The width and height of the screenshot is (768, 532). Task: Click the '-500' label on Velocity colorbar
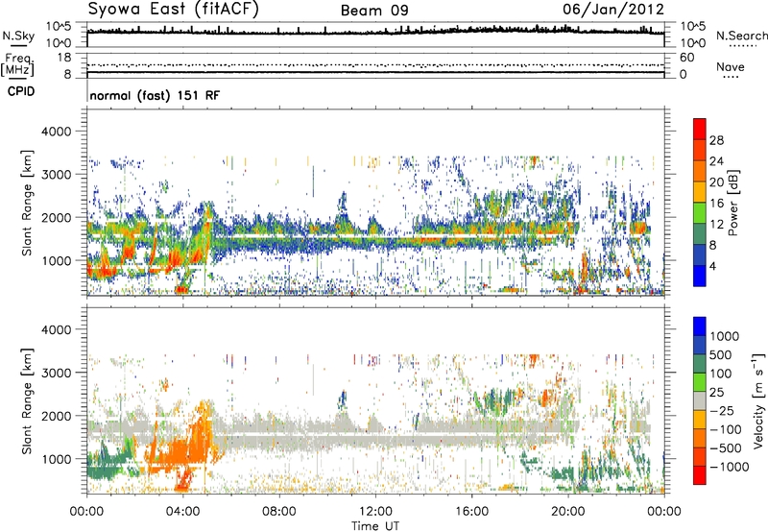(726, 448)
